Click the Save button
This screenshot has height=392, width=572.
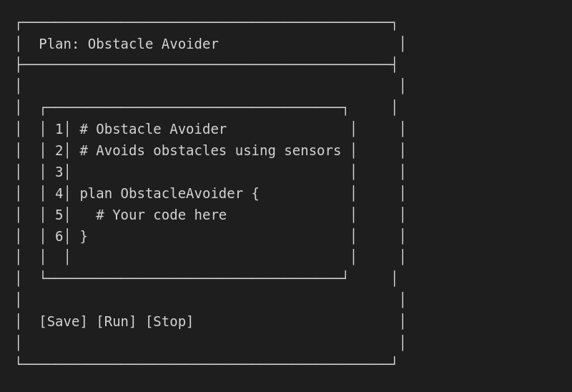point(63,322)
